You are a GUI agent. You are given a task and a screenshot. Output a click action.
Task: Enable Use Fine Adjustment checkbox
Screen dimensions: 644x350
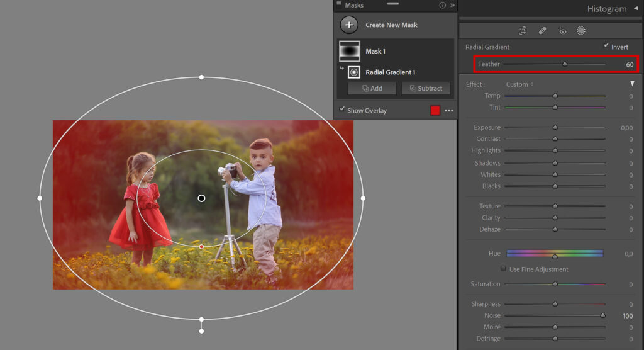(503, 268)
